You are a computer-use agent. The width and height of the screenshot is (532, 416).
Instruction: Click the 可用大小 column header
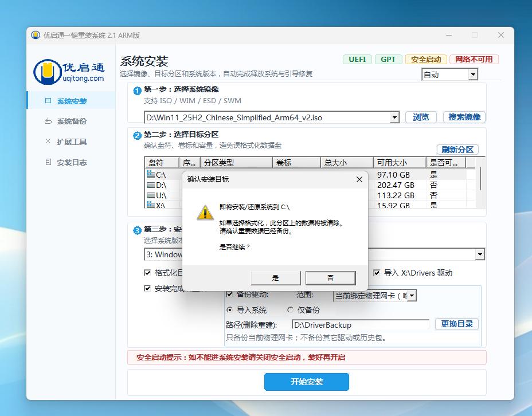tap(400, 163)
